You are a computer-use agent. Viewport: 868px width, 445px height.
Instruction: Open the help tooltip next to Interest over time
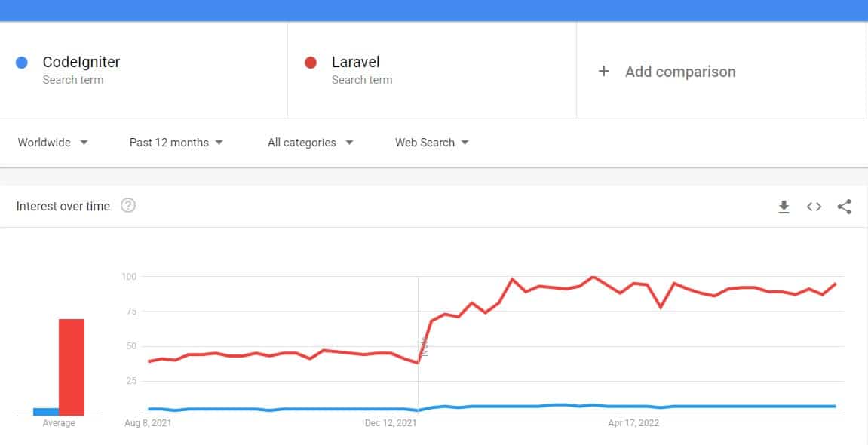[x=128, y=205]
